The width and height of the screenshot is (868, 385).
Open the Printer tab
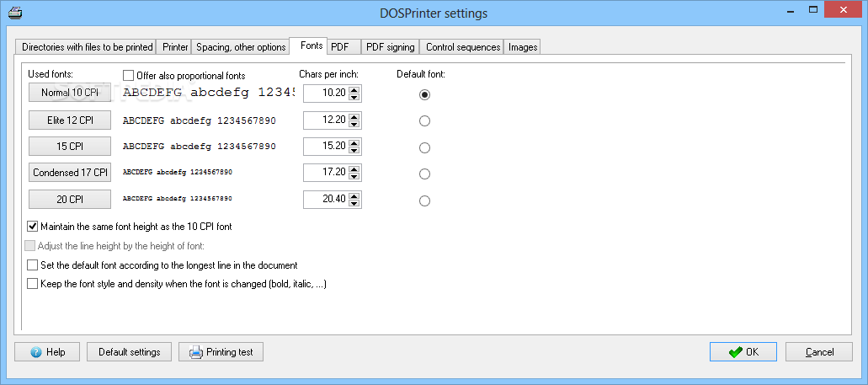tap(175, 47)
